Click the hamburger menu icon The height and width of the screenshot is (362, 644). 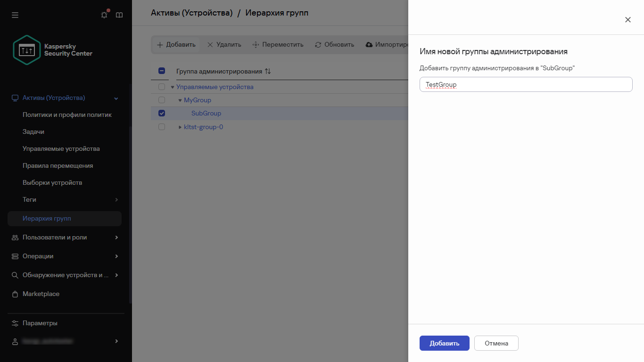click(x=15, y=15)
